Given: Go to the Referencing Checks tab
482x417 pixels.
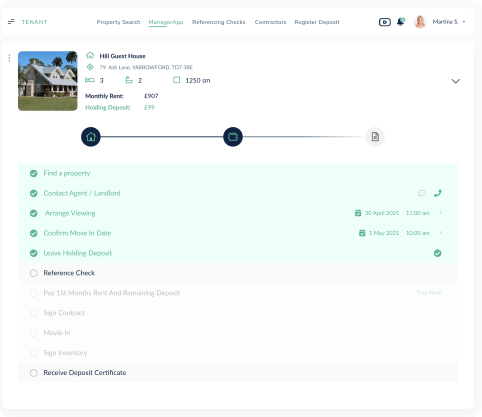Looking at the screenshot, I should tap(219, 22).
